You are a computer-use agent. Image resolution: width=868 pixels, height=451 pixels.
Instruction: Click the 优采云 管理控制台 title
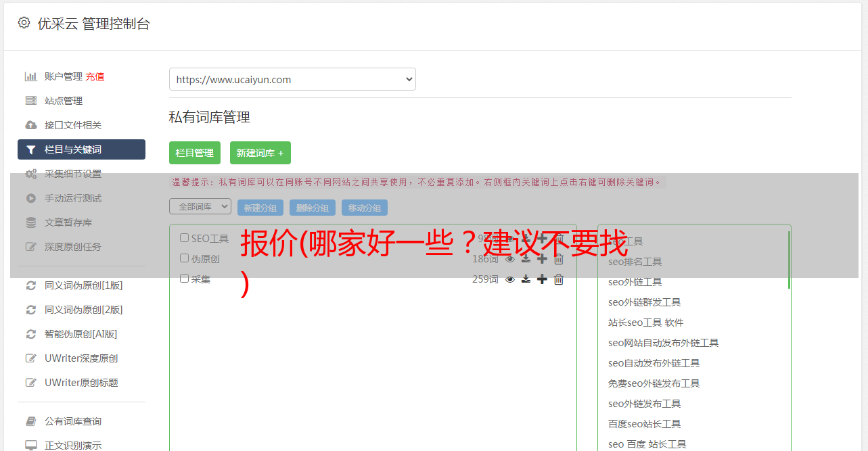pyautogui.click(x=93, y=24)
